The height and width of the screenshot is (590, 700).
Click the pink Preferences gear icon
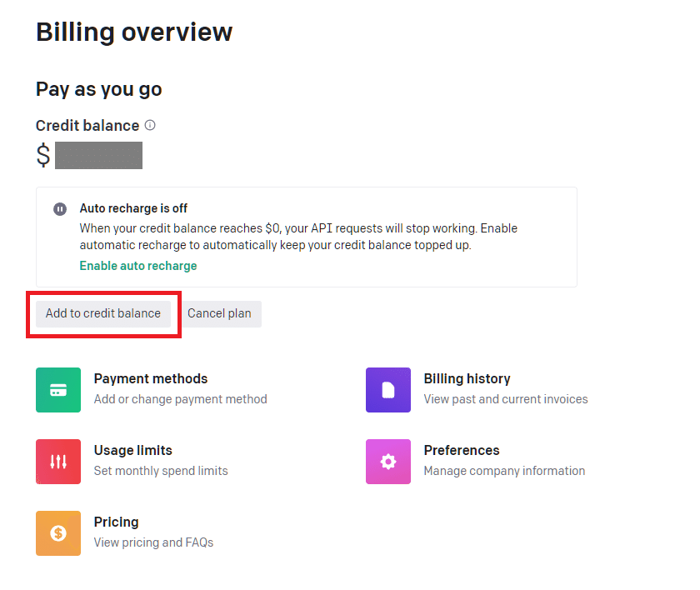(387, 461)
